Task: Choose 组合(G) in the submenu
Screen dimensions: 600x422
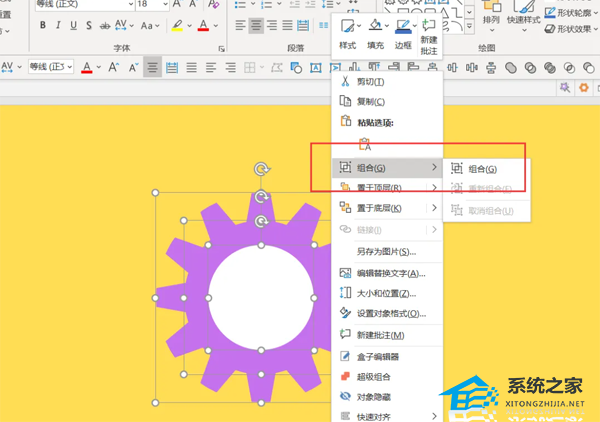Action: pos(486,169)
